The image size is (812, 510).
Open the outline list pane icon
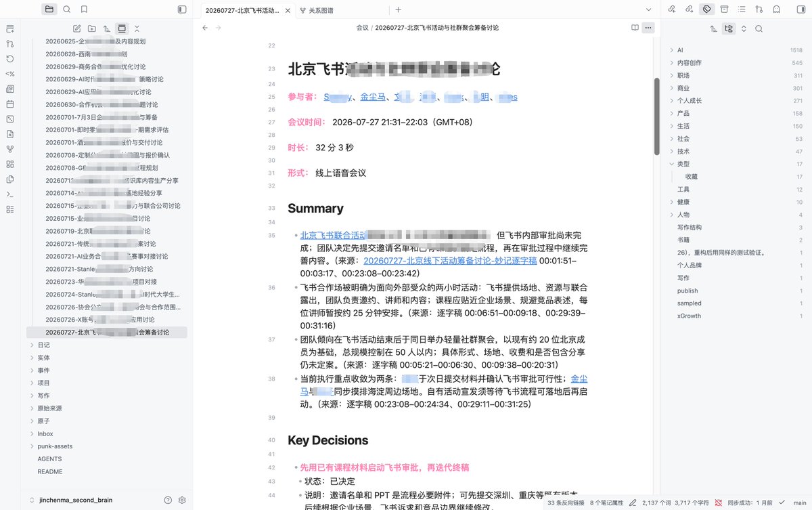(742, 9)
